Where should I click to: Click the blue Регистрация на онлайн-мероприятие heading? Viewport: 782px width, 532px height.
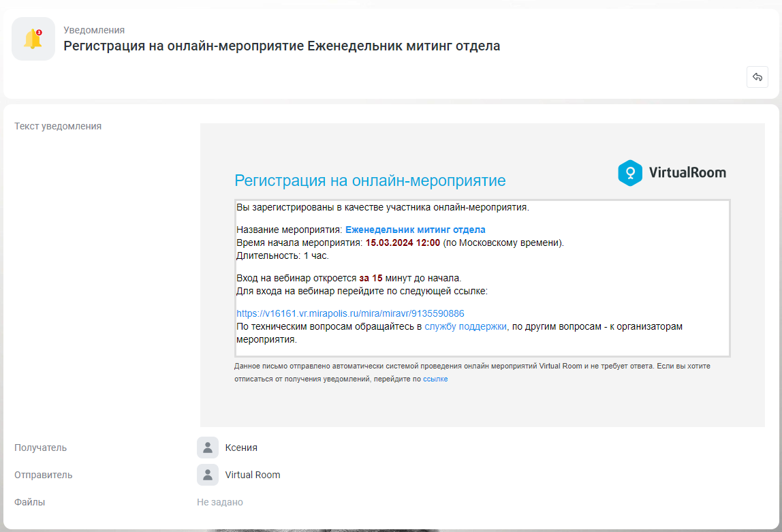coord(370,181)
